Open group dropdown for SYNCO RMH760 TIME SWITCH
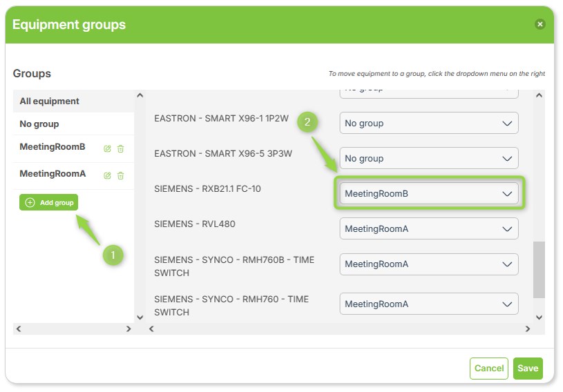 [429, 304]
